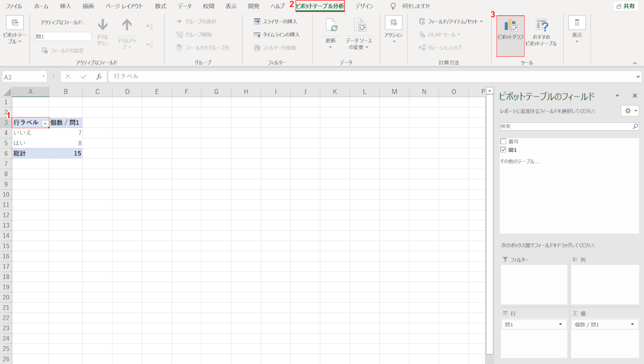
Task: Select cell containing はい
Action: (30, 143)
